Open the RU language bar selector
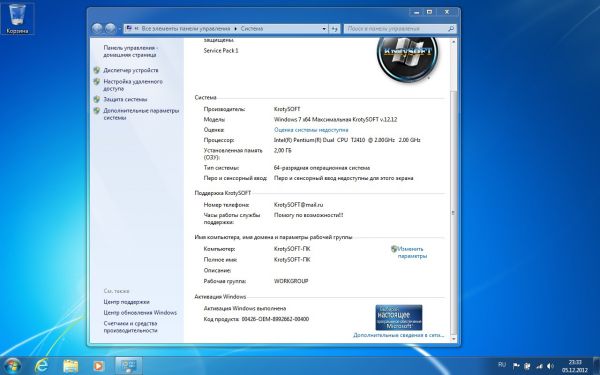 pos(502,365)
